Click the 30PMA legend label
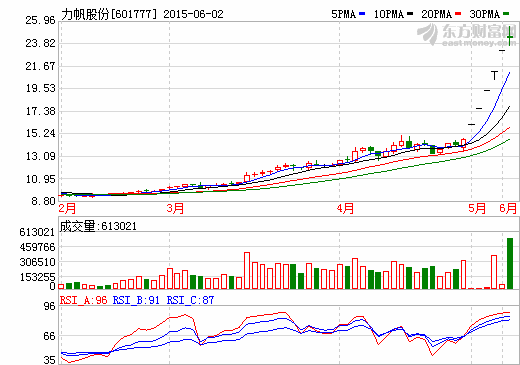 tap(485, 14)
